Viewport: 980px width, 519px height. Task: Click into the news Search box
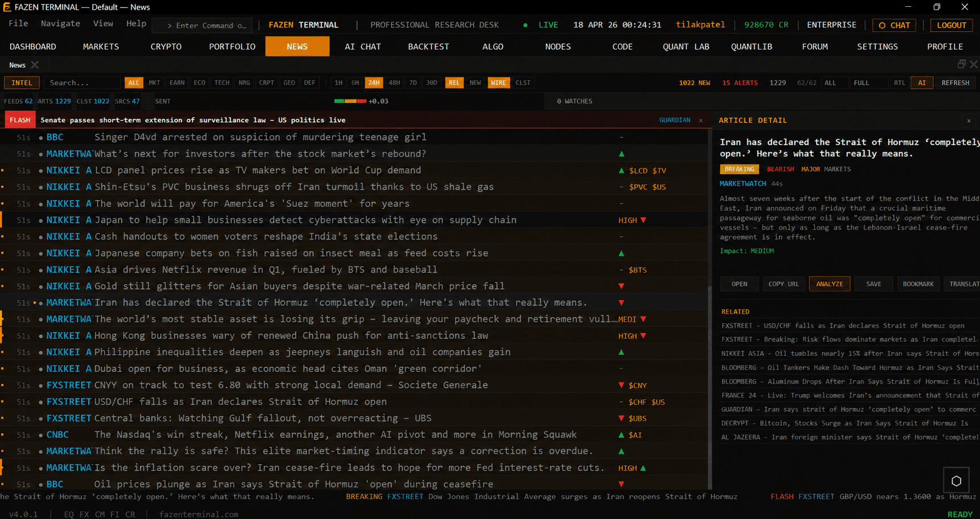82,83
